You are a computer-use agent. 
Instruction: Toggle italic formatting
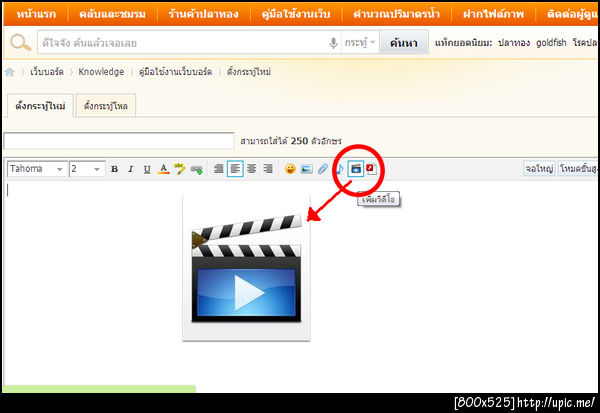click(x=130, y=169)
